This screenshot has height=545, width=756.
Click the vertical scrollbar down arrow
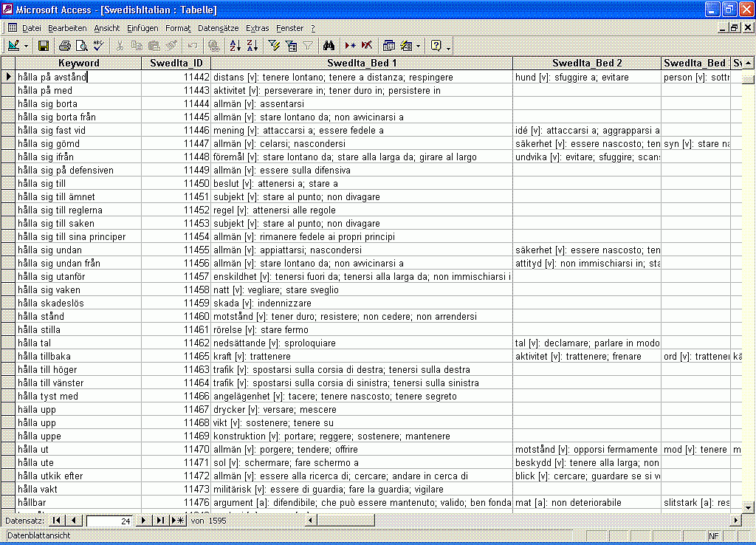pos(748,507)
